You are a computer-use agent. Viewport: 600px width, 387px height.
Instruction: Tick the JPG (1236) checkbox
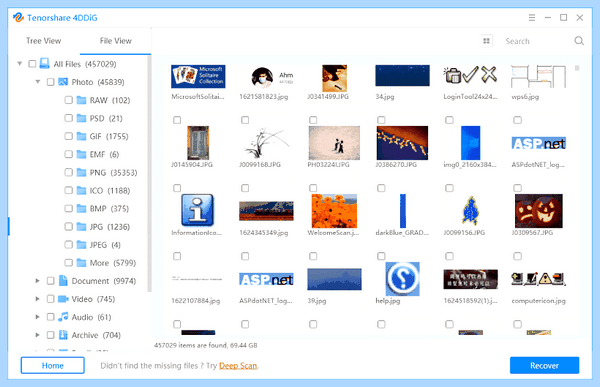tap(68, 227)
